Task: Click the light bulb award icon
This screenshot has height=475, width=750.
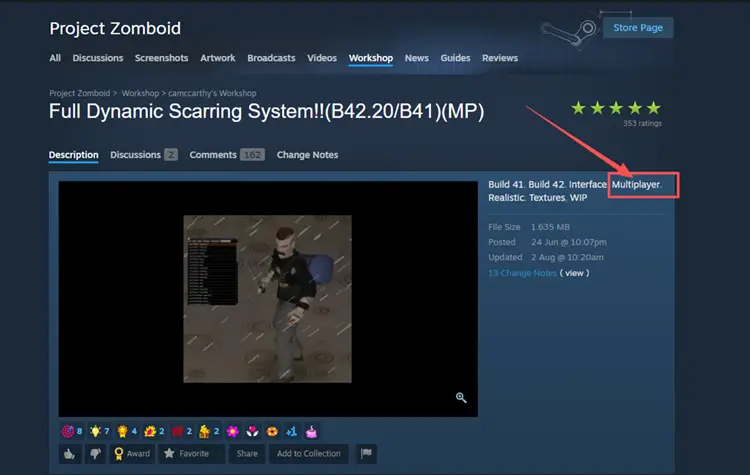Action: (95, 431)
